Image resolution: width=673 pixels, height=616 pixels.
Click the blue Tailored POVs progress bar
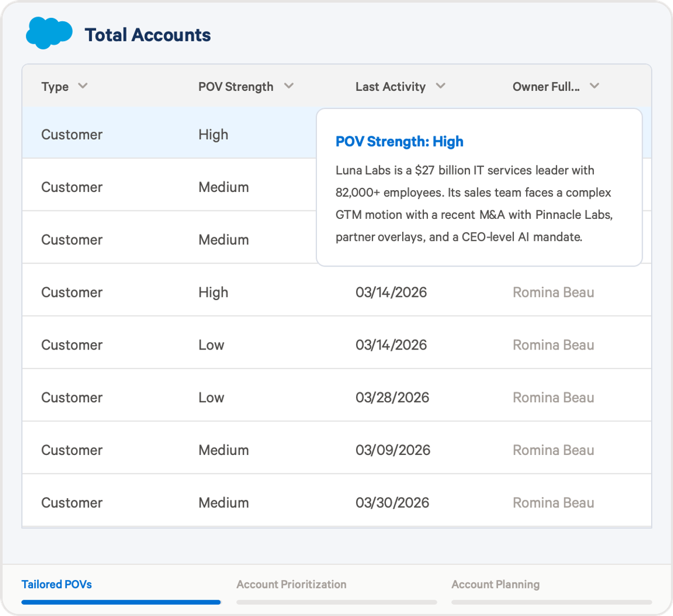coord(121,602)
